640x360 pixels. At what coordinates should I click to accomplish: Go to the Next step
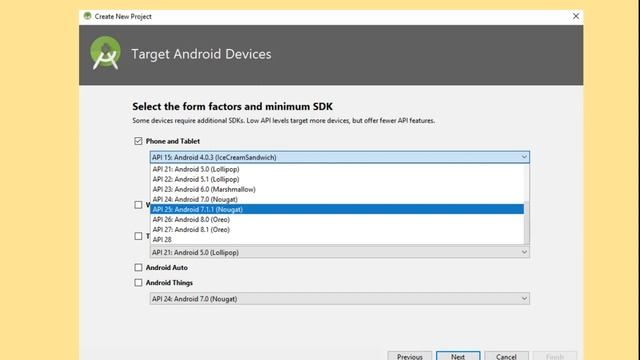click(x=458, y=356)
